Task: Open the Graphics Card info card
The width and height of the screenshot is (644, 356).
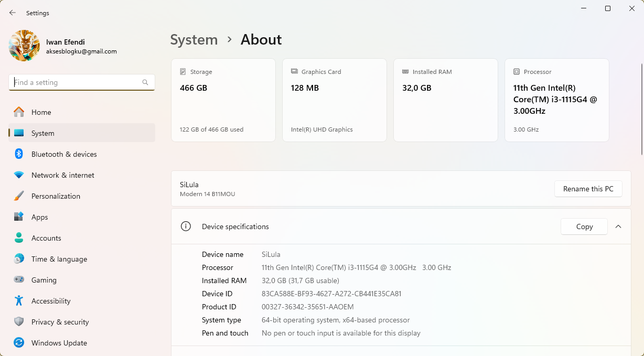Action: pos(335,100)
